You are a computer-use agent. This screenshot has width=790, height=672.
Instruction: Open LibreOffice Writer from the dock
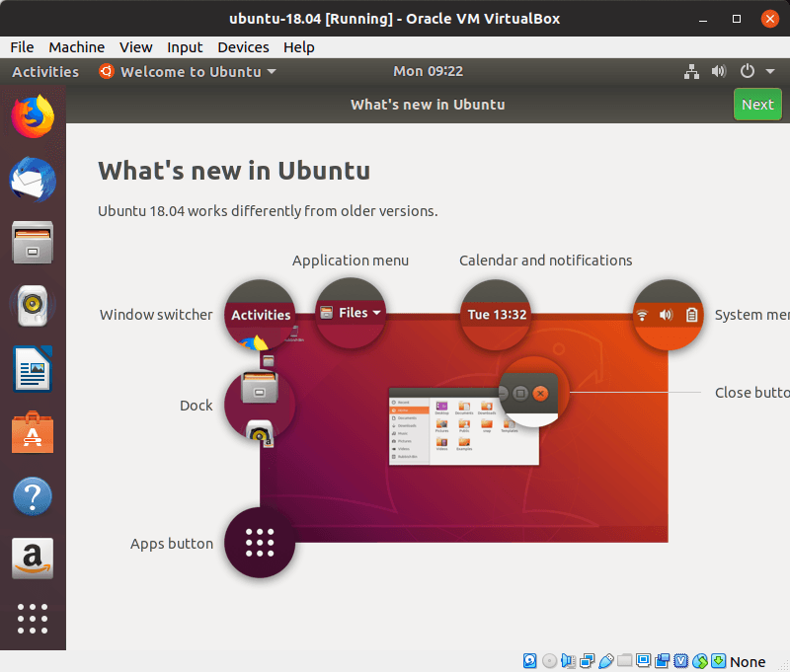(x=33, y=369)
